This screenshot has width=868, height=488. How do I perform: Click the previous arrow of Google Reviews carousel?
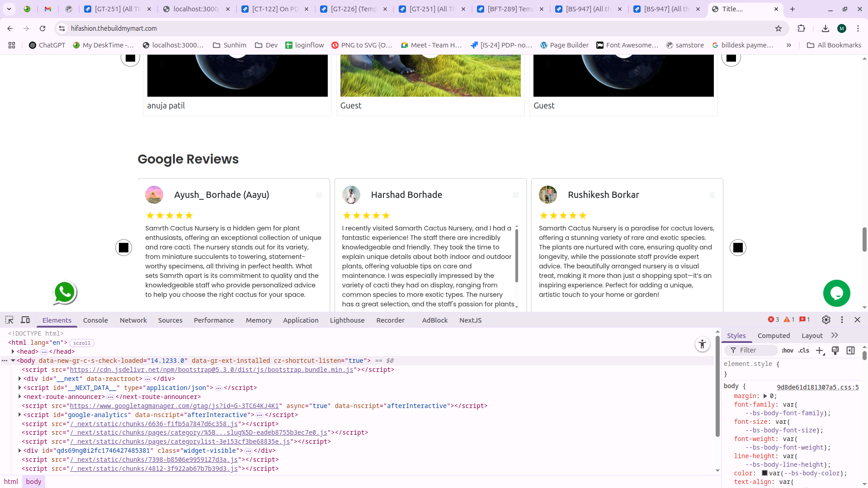point(123,248)
